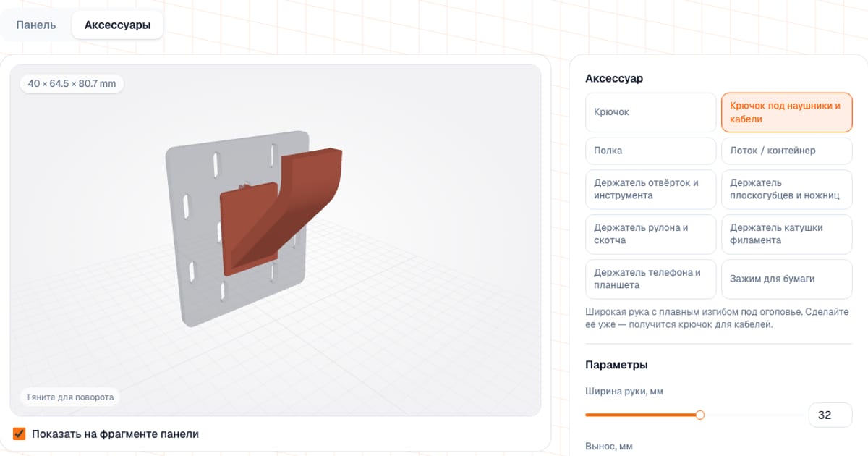The height and width of the screenshot is (456, 868).
Task: Choose Держатель плоскогубцев и ножниц
Action: click(787, 189)
